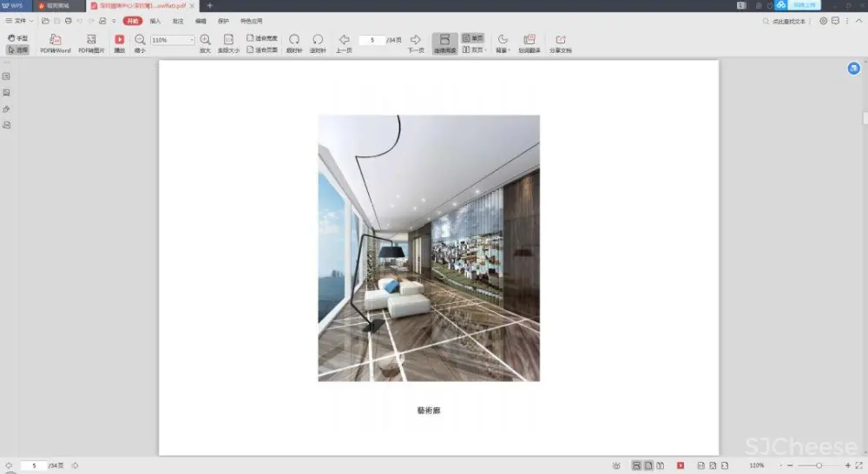This screenshot has width=868, height=474.
Task: Fit whole page (适合页面)
Action: (262, 49)
